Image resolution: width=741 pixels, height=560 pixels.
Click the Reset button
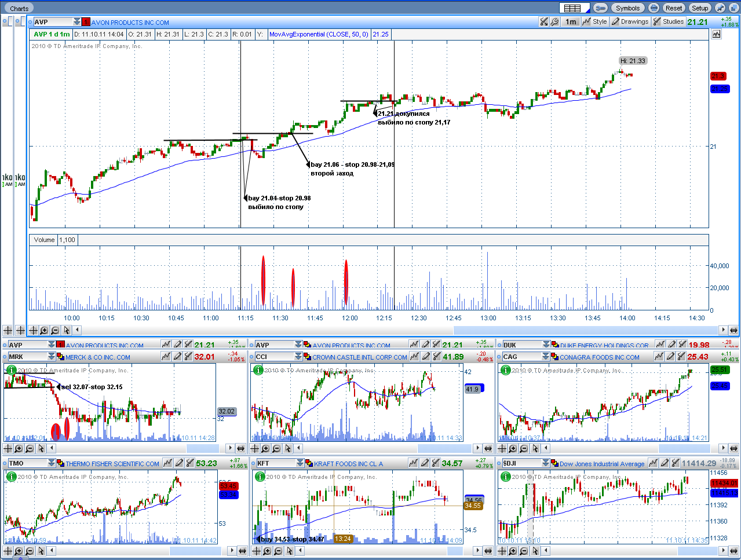pos(674,8)
